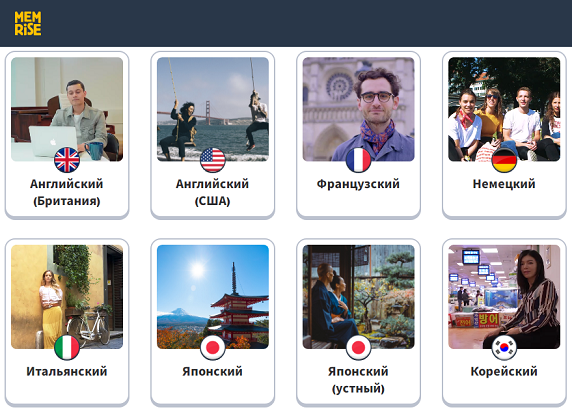Viewport: 572px width, 414px height.
Task: Select the UK flag icon
Action: pos(67,160)
